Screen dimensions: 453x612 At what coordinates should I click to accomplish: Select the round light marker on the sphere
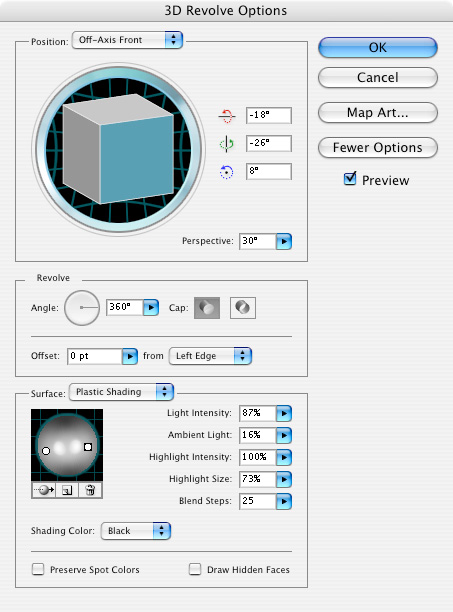46,451
